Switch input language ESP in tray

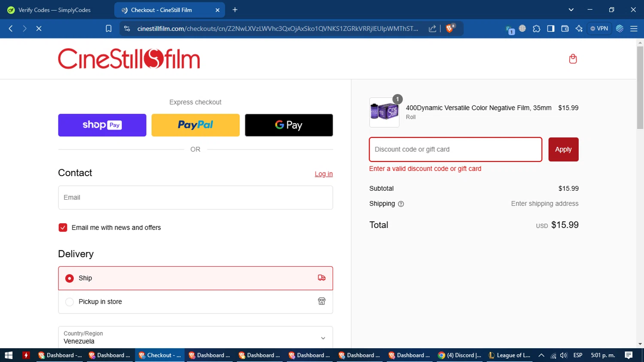[x=578, y=355]
